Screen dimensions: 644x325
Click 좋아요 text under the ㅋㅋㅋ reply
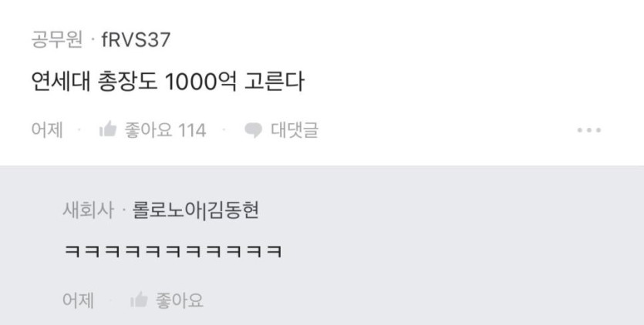179,300
